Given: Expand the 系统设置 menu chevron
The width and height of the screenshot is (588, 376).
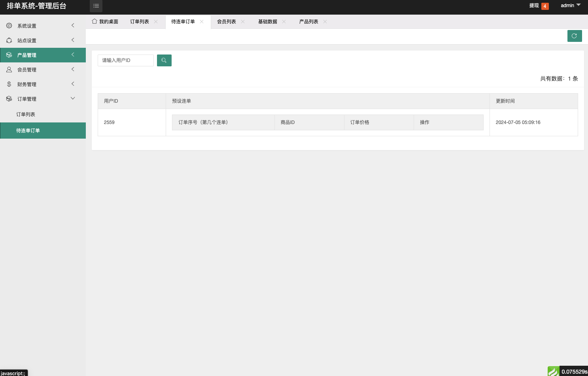Looking at the screenshot, I should coord(73,25).
